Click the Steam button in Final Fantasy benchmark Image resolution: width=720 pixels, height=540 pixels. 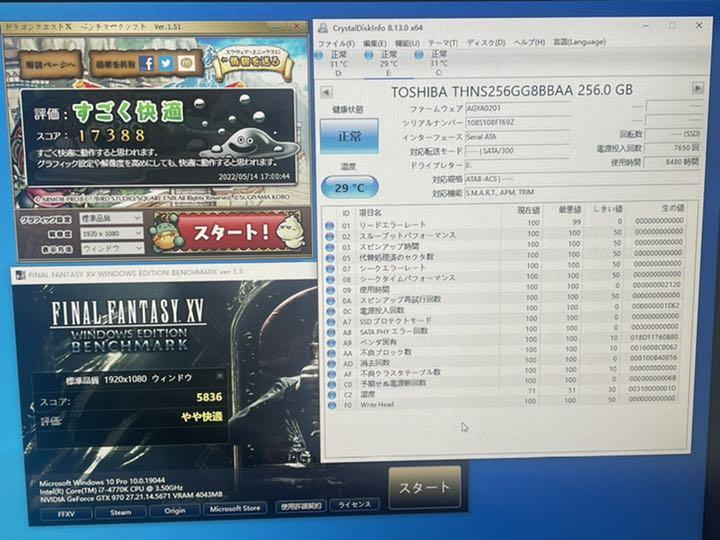[121, 512]
